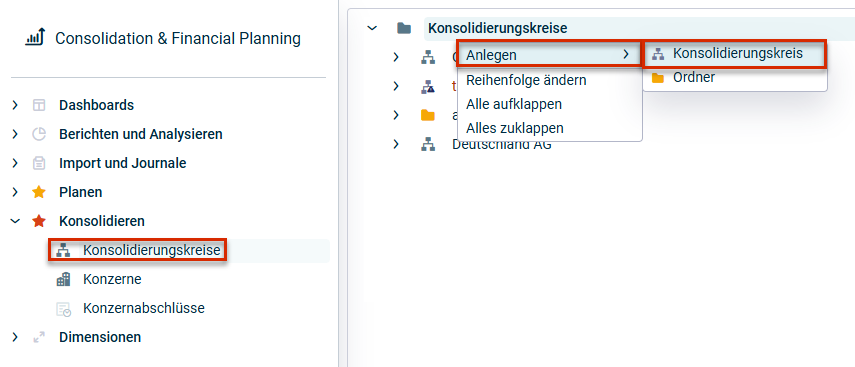
Task: Expand the Dimensionen section
Action: (15, 337)
